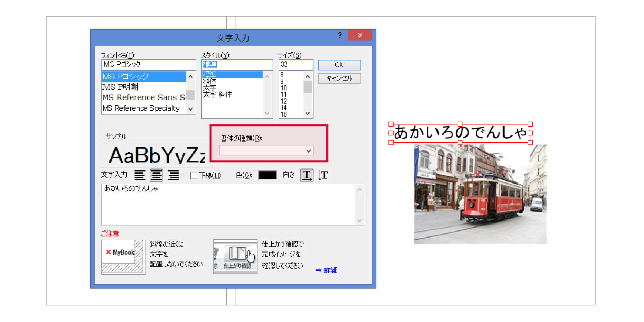Select left text alignment icon
The width and height of the screenshot is (644, 322).
coord(140,175)
